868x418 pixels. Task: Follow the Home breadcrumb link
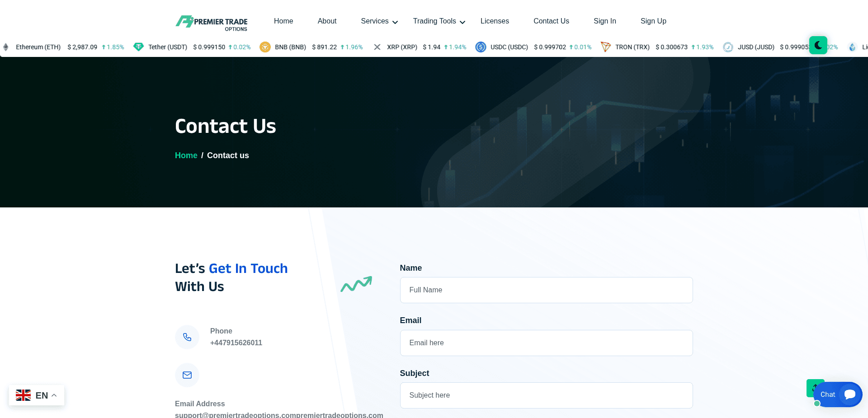(186, 155)
